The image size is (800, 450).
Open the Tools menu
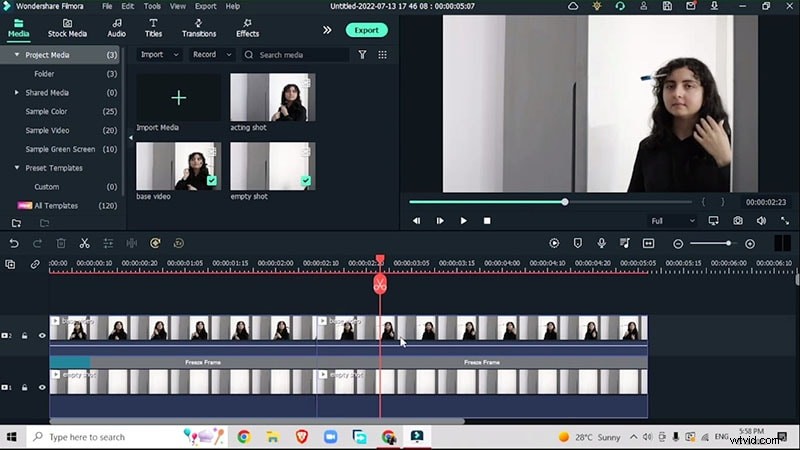pos(152,6)
